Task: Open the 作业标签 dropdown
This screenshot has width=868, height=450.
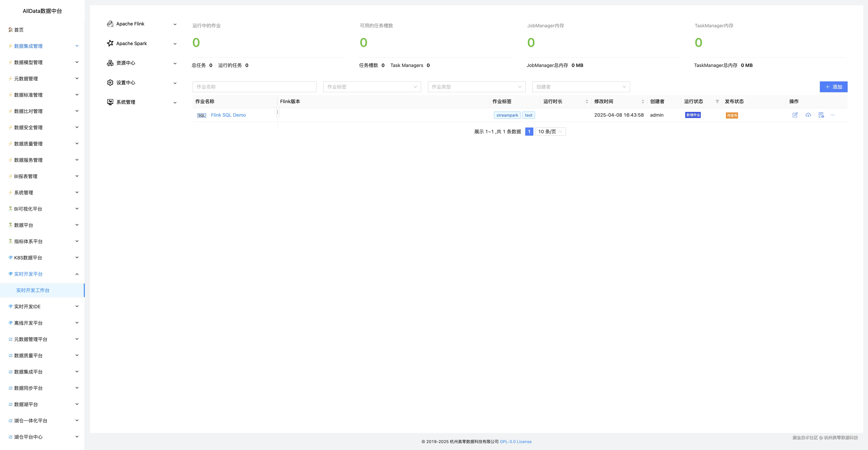Action: (x=372, y=87)
